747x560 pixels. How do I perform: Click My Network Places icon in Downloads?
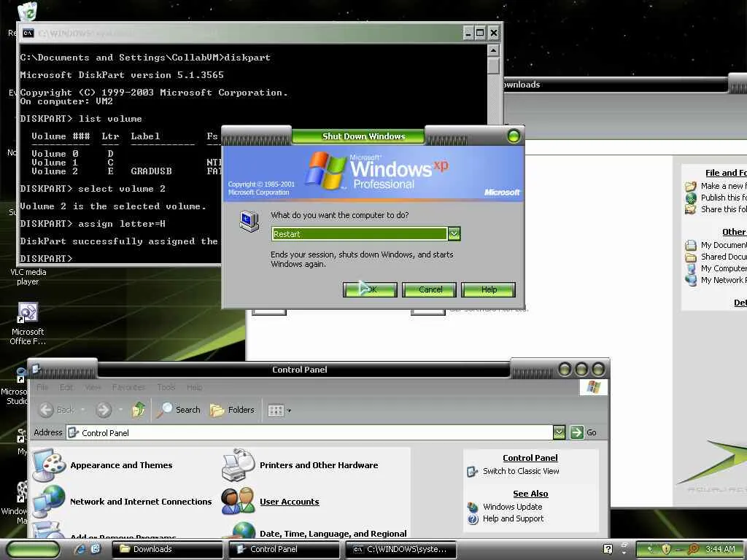(x=691, y=280)
